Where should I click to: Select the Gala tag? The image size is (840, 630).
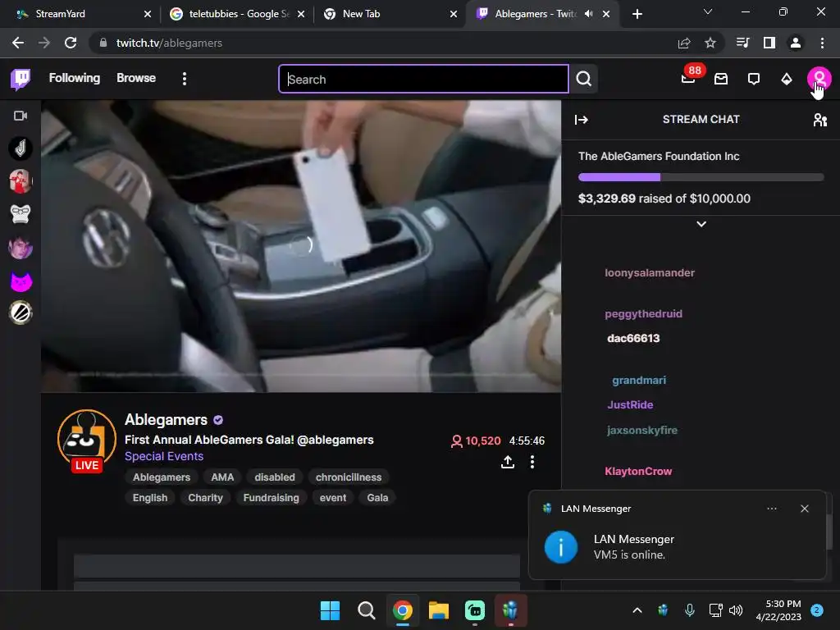click(377, 498)
